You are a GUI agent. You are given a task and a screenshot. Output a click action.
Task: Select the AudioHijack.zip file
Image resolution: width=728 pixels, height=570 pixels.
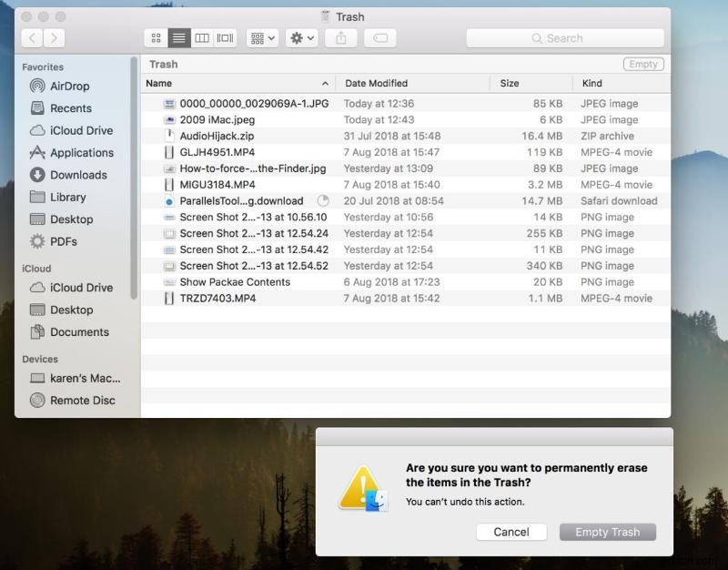208,136
